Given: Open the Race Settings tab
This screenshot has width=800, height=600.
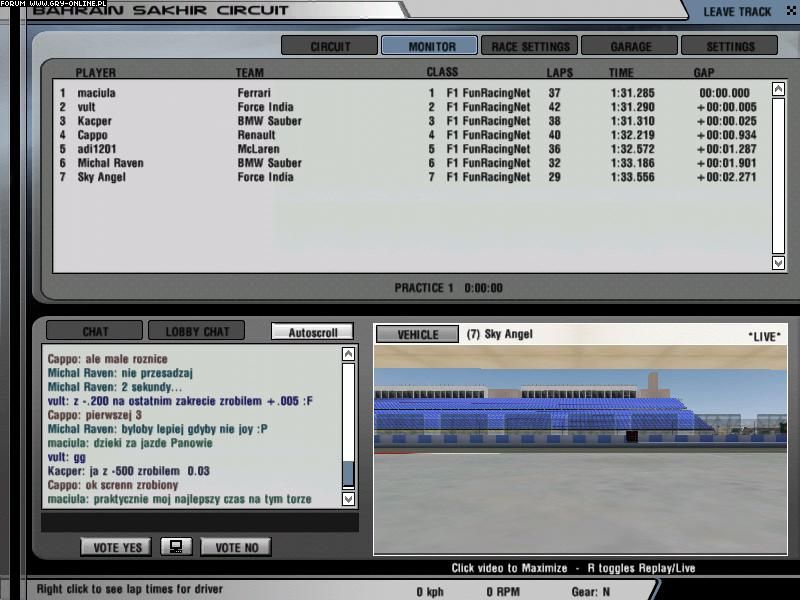Looking at the screenshot, I should pos(530,46).
